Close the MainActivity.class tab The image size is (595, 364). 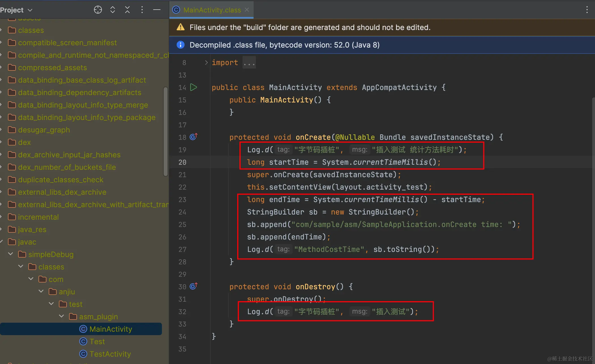tap(247, 10)
